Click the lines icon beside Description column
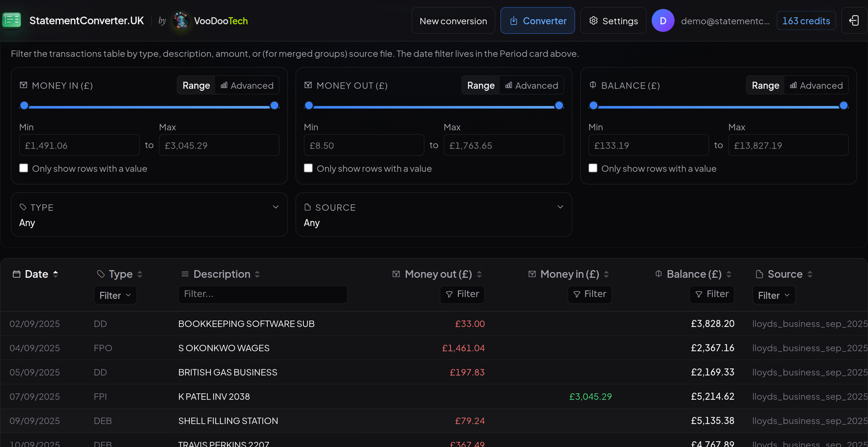868x447 pixels. coord(185,274)
